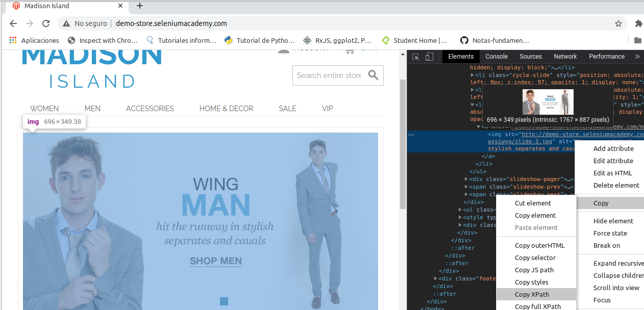Viewport: 644px width, 310px height.
Task: Bookmark this page with the star
Action: [618, 23]
